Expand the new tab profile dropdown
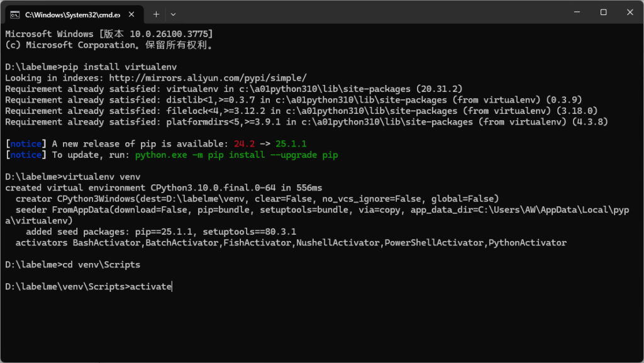 (174, 14)
